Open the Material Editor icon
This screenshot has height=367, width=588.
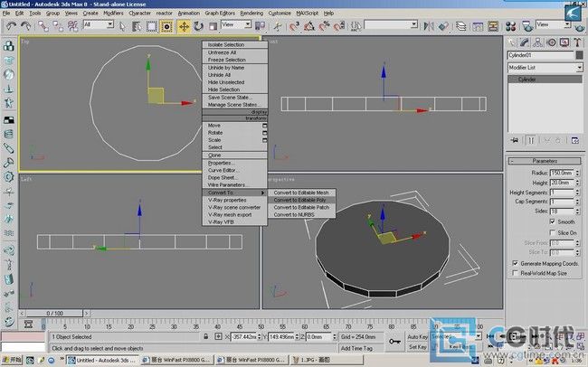(x=510, y=26)
